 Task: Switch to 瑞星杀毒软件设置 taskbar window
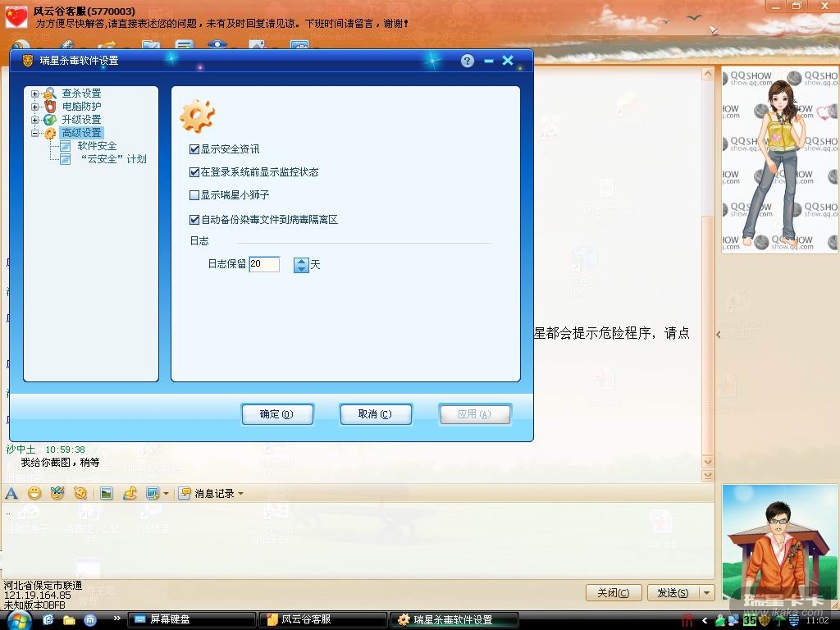[454, 620]
